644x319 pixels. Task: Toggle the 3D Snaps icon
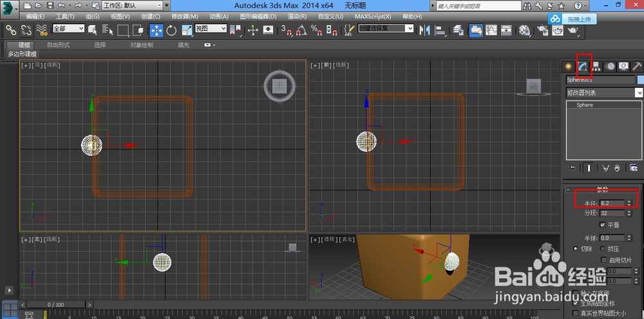[287, 30]
